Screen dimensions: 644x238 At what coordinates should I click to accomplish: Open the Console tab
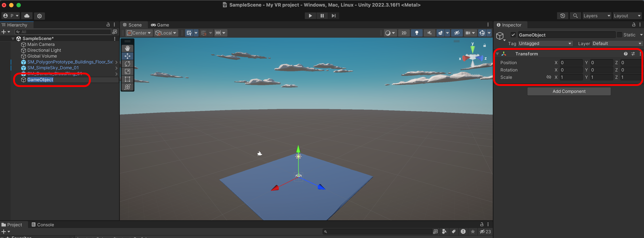point(43,224)
